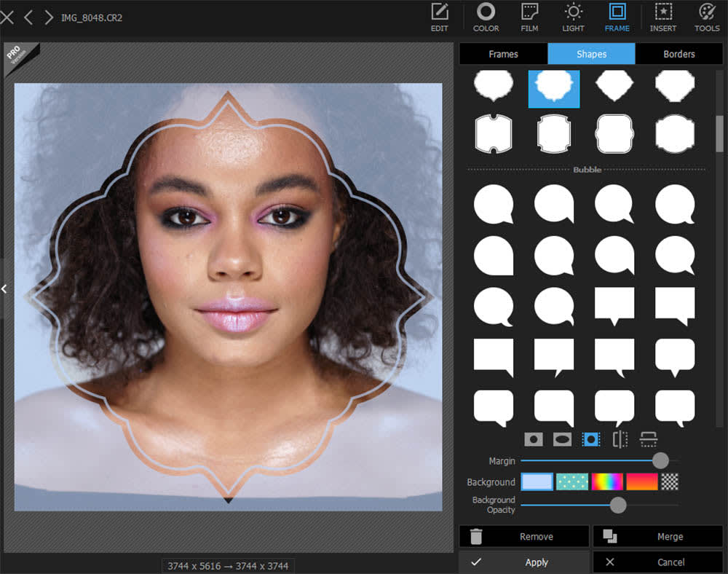This screenshot has width=728, height=574.
Task: Enable the rectangular mask mode
Action: pos(535,439)
